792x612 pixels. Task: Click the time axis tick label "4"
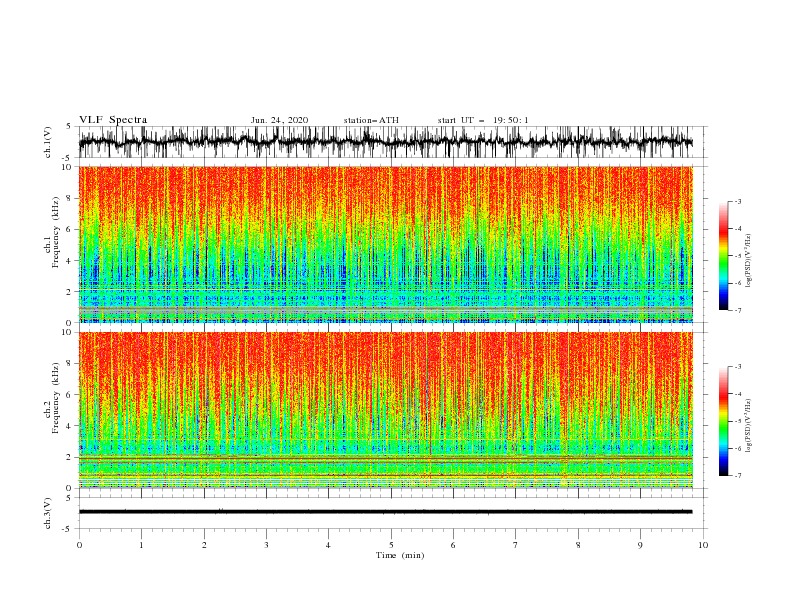(x=328, y=545)
